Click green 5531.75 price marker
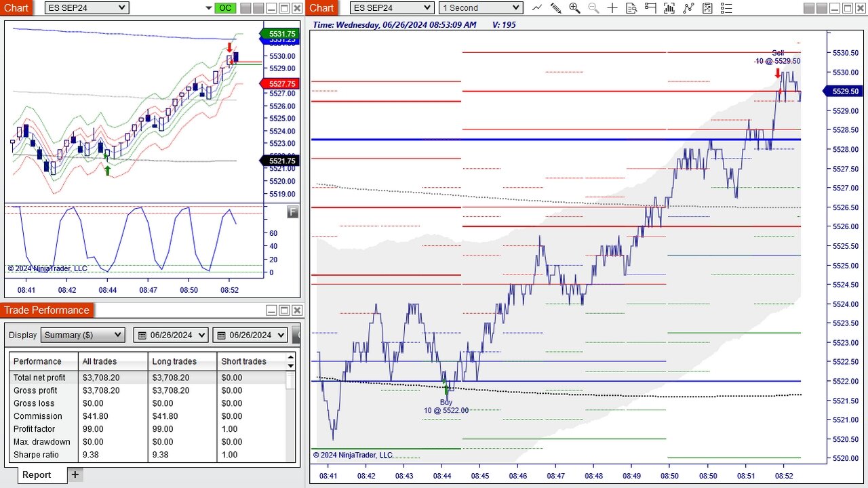 279,34
